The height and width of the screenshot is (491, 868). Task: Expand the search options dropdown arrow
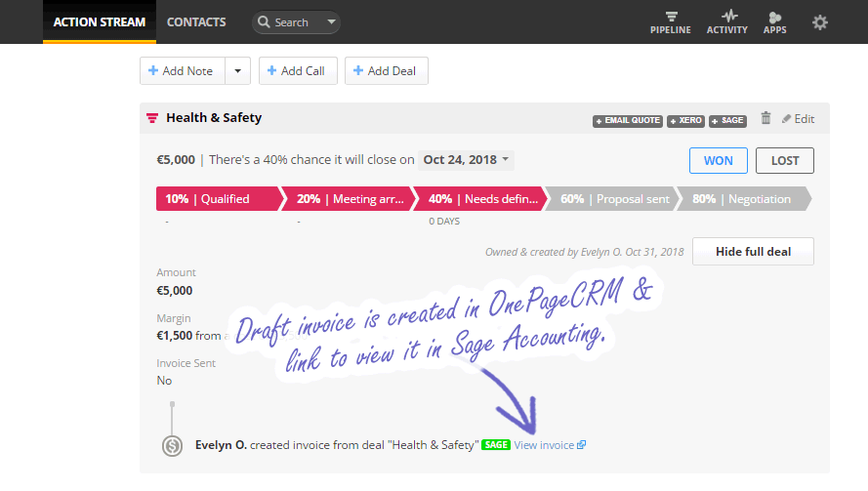(332, 22)
